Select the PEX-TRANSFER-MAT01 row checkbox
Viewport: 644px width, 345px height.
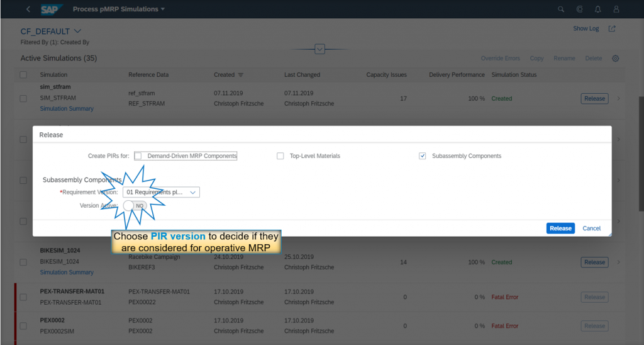click(x=23, y=297)
